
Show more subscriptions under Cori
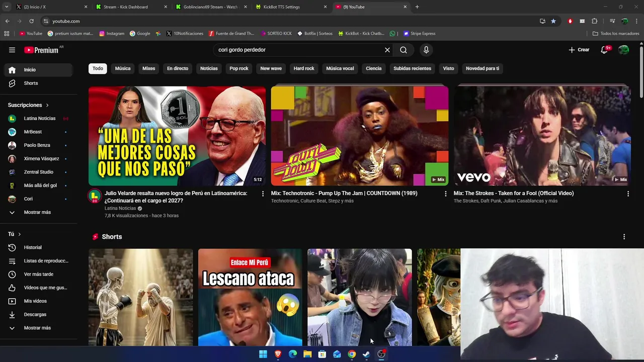pos(38,212)
